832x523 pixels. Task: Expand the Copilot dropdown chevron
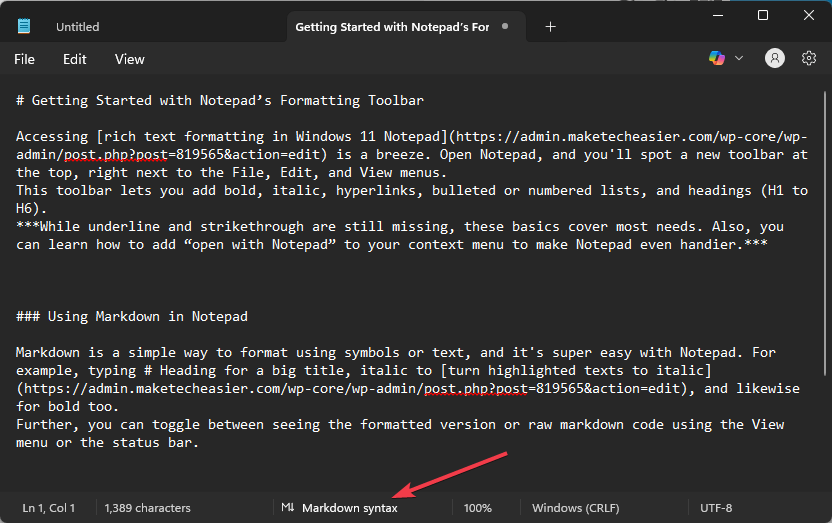tap(739, 58)
